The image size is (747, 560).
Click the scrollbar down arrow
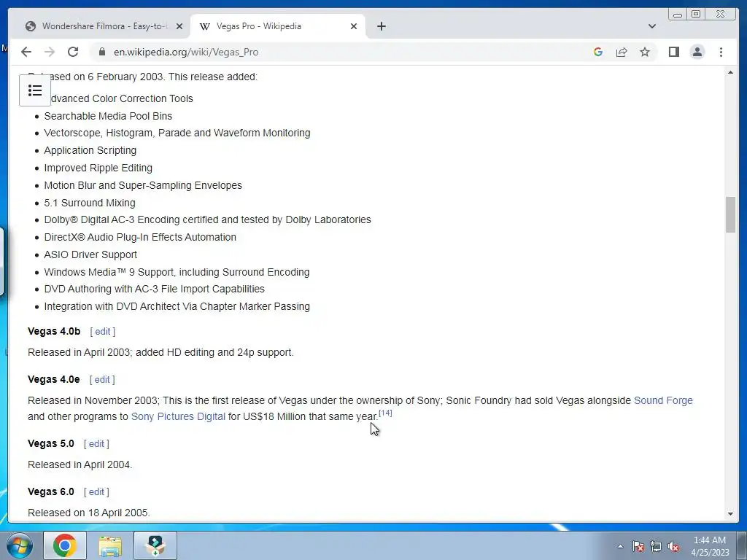pos(730,514)
